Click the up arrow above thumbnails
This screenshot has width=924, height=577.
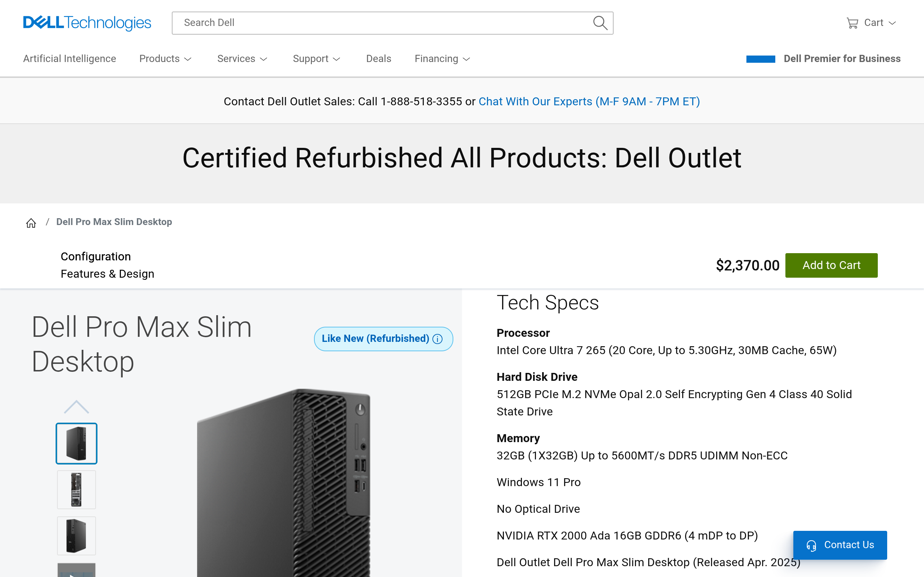point(77,407)
